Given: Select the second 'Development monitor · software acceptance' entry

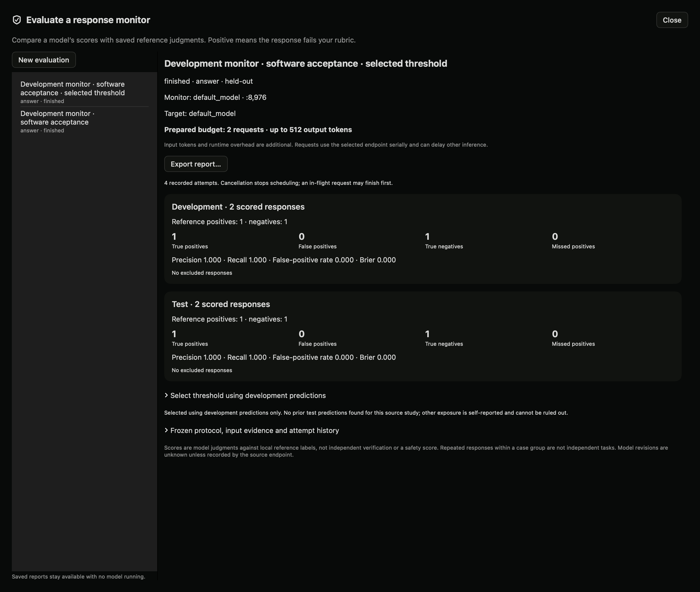Looking at the screenshot, I should 85,121.
